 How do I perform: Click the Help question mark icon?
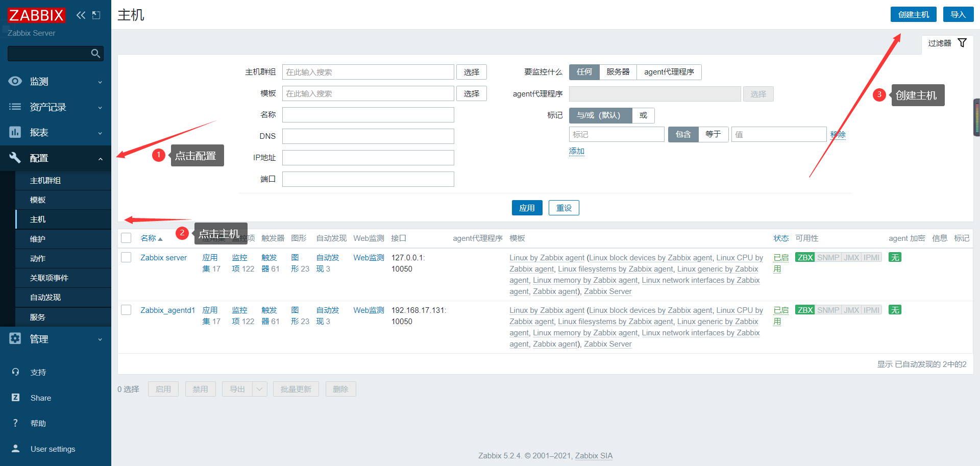tap(15, 423)
